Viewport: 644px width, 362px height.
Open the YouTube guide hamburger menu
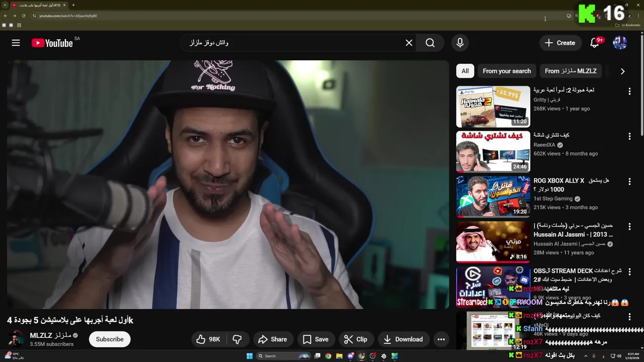(x=16, y=43)
